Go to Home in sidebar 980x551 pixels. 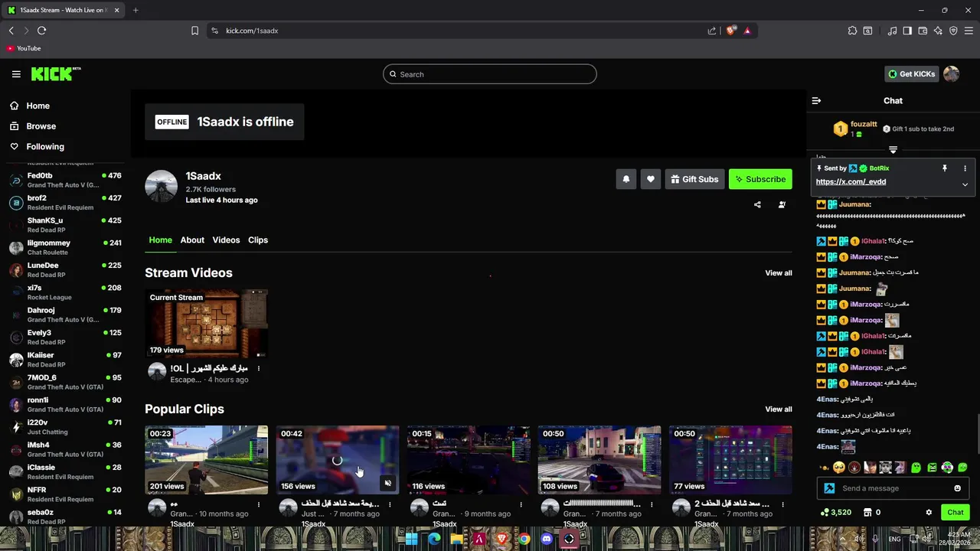coord(38,106)
